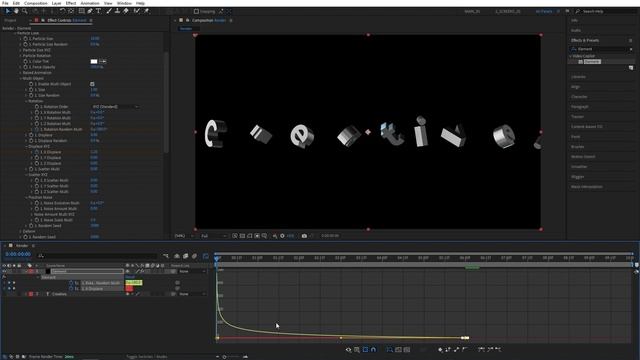Expand the Particle Size XYZ group
The height and width of the screenshot is (360, 640).
[20, 50]
